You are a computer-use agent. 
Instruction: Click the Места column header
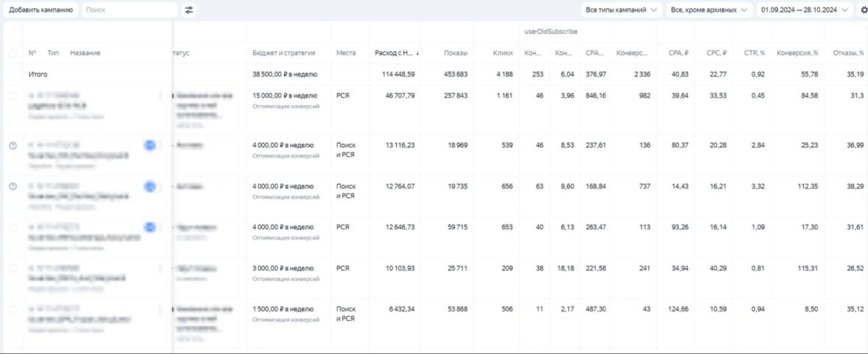pos(346,53)
